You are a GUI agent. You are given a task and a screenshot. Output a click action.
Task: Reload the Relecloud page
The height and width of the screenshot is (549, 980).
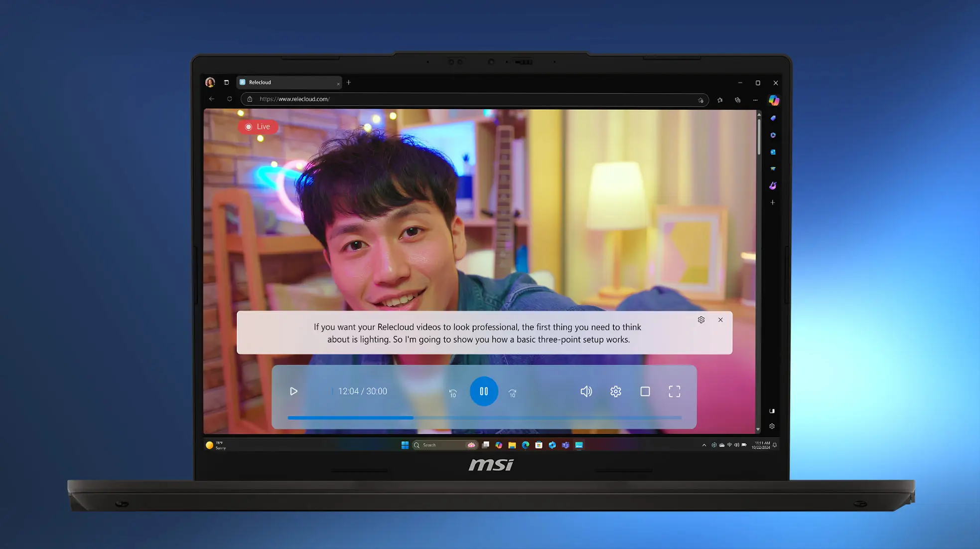pyautogui.click(x=230, y=99)
